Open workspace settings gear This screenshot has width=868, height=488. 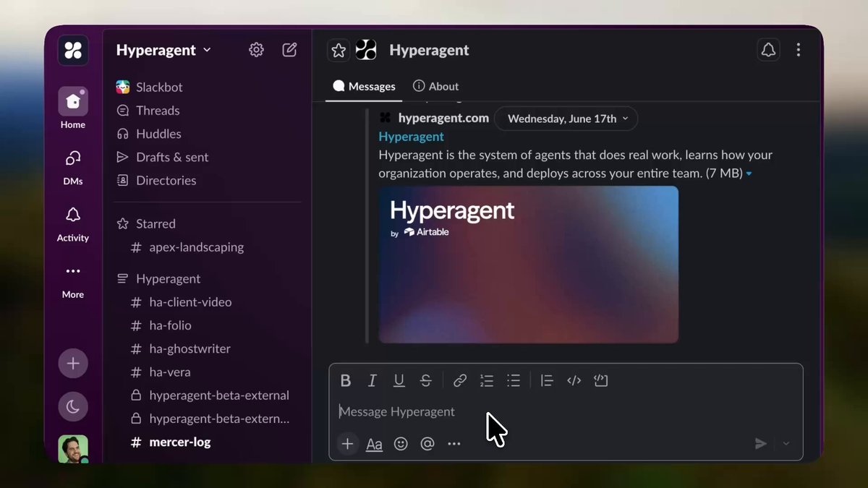(x=256, y=50)
